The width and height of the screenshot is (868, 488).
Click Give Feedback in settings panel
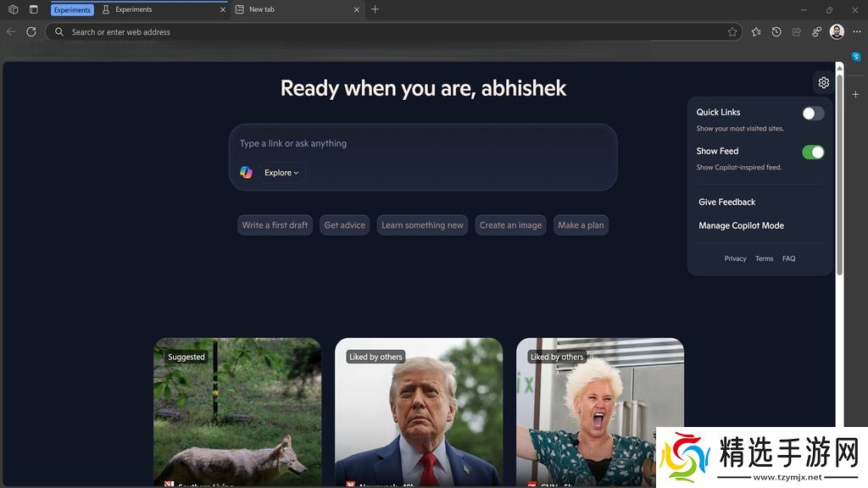[726, 202]
